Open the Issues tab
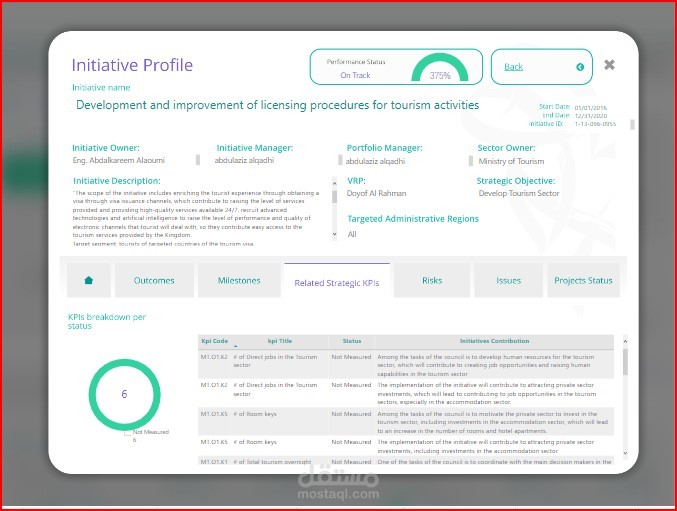The image size is (677, 511). click(508, 281)
